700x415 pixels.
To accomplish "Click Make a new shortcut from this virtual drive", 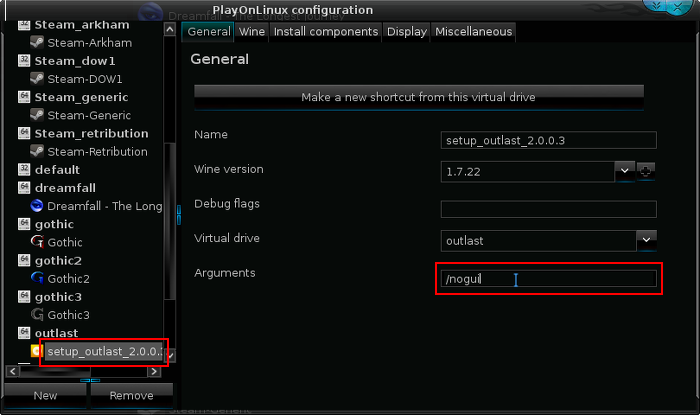I will [419, 97].
